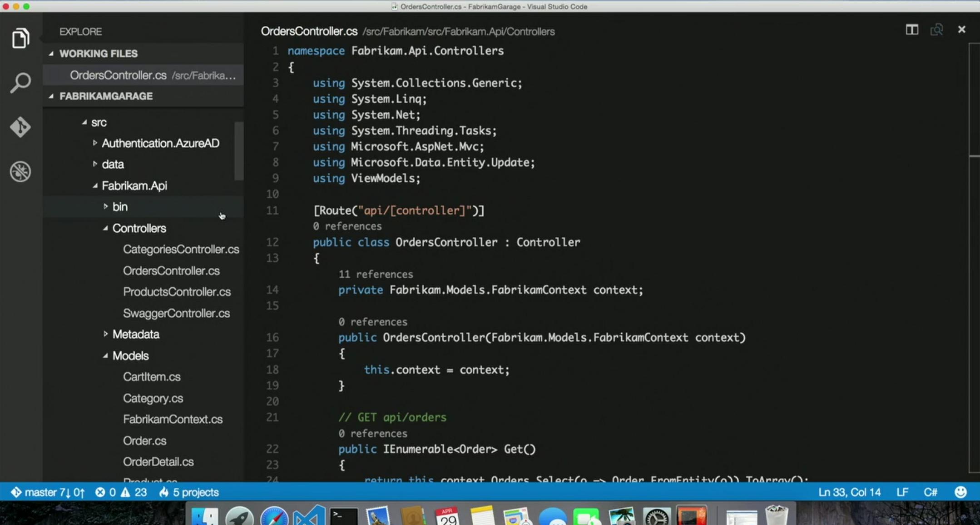Screen dimensions: 980x525
Task: Click the flame icon 5 projects indicator
Action: [x=189, y=492]
